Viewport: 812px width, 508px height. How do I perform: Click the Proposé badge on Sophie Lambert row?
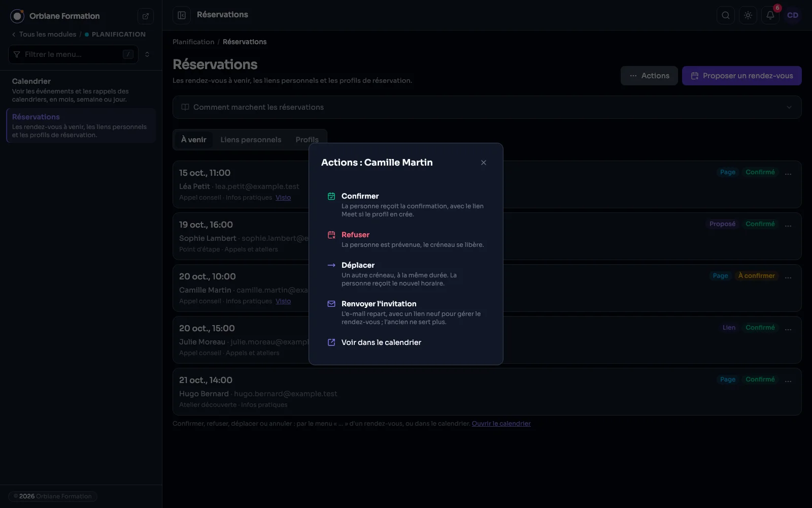coord(722,224)
